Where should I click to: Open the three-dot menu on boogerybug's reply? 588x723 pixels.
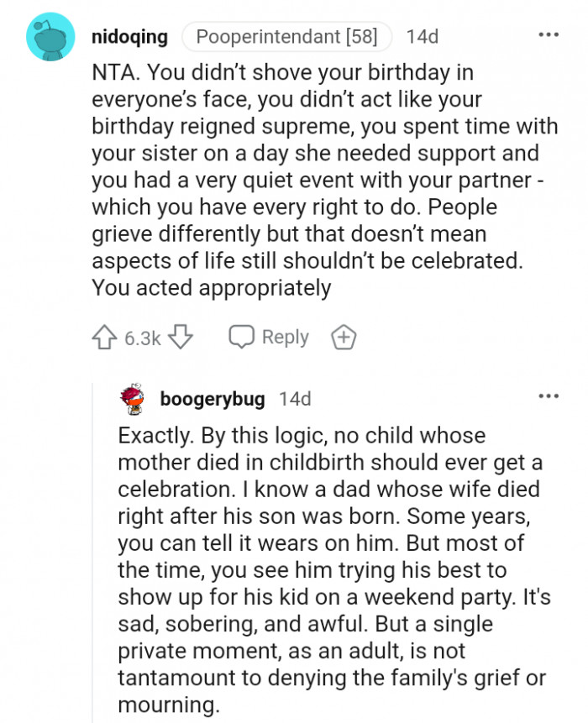pos(547,396)
